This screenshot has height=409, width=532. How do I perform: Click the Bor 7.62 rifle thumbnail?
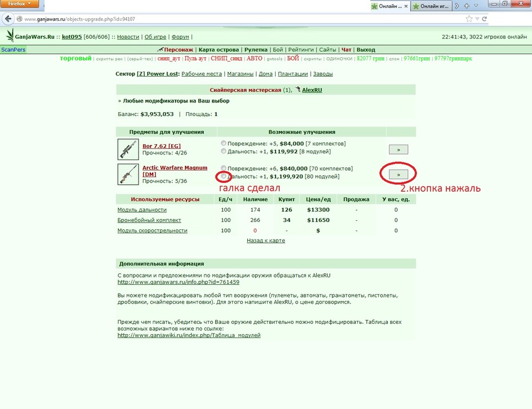click(128, 149)
